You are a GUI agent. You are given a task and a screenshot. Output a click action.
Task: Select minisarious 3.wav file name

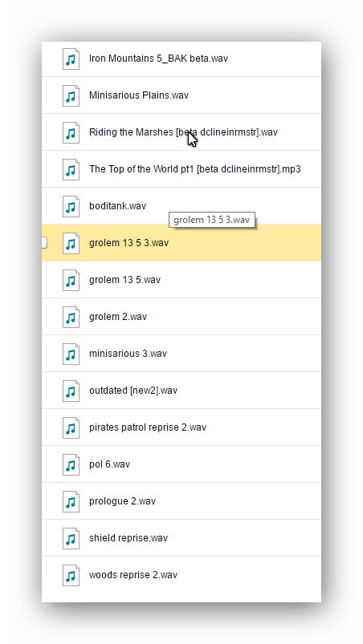pos(128,354)
